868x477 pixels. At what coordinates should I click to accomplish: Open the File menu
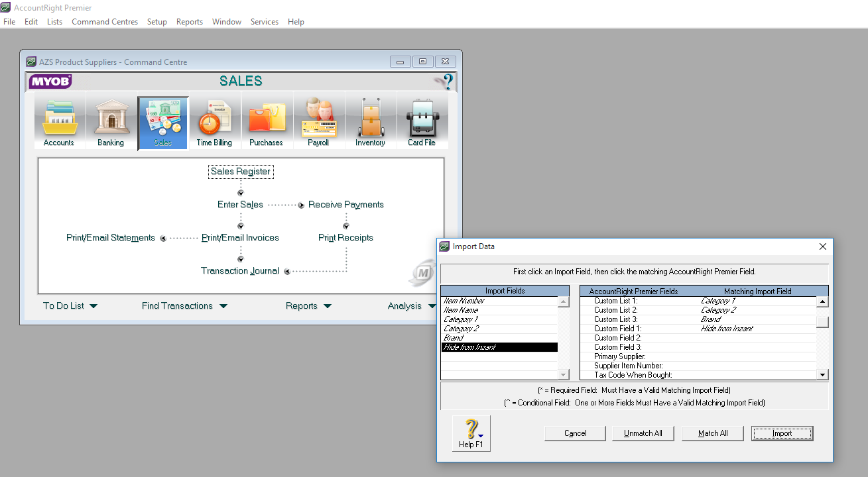tap(9, 22)
